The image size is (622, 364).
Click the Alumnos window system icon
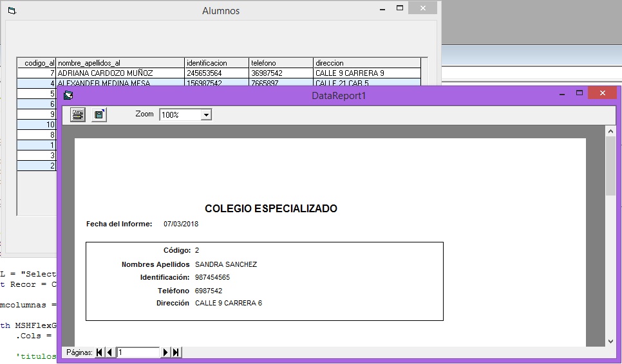tap(12, 11)
